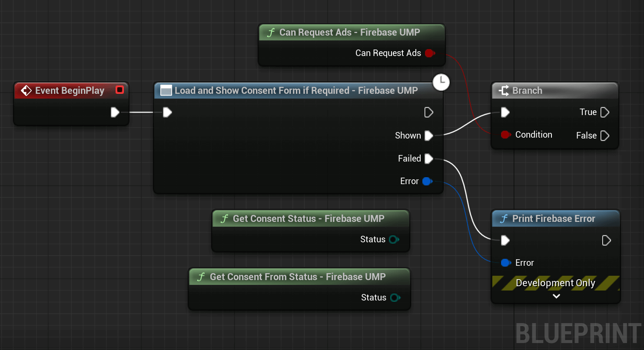Click the function icon on Can Request Ads node
644x350 pixels.
click(x=271, y=32)
